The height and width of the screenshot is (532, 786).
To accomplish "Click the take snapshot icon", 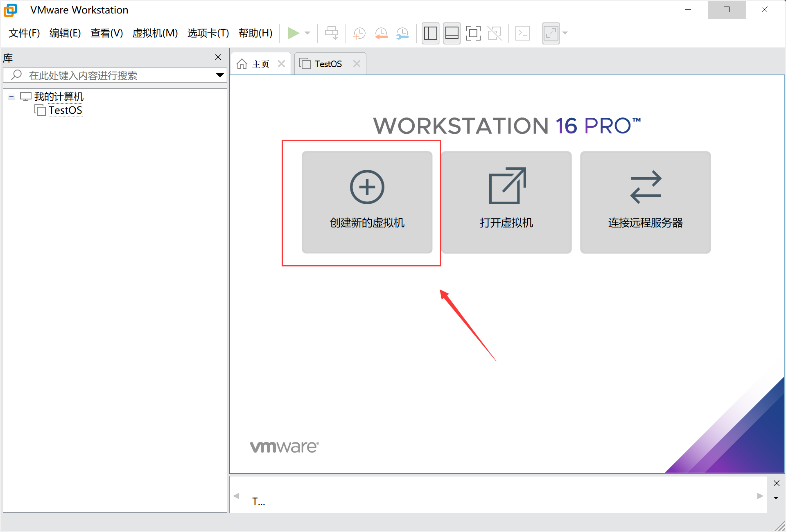I will click(359, 33).
